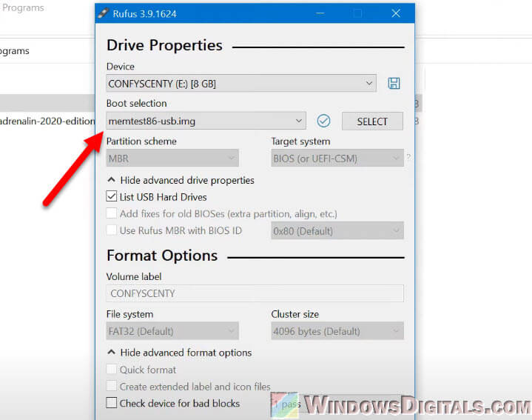Open the Device dropdown CONFYSCENTY (E:)
Screen dimensions: 532x420
click(x=241, y=84)
